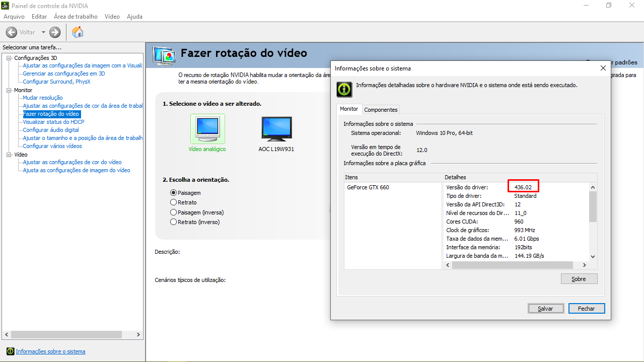Open the Voltar history dropdown arrow
This screenshot has height=362, width=644.
point(43,32)
